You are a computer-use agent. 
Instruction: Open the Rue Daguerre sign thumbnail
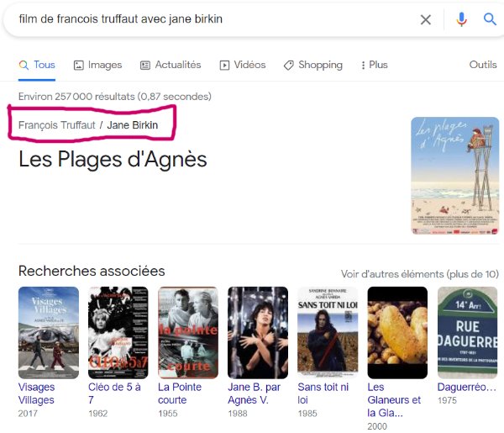coord(467,333)
